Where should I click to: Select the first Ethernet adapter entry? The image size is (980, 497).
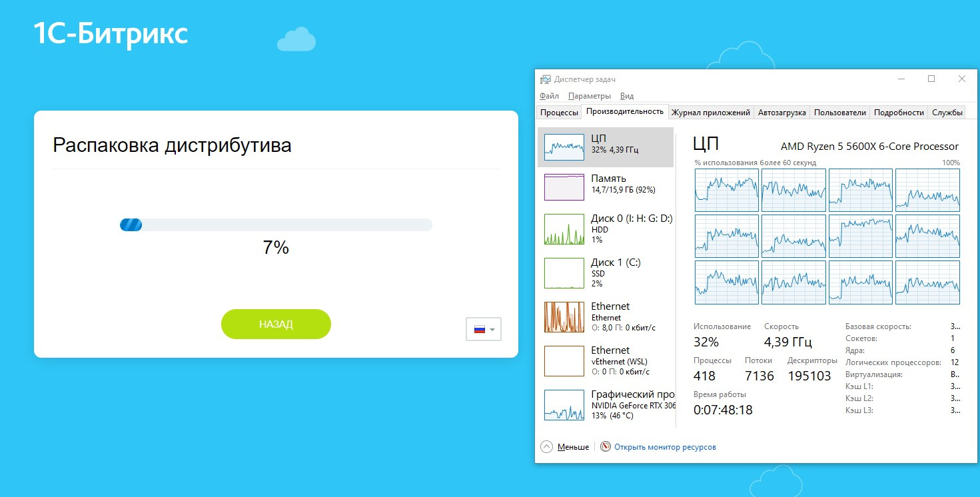tap(606, 317)
